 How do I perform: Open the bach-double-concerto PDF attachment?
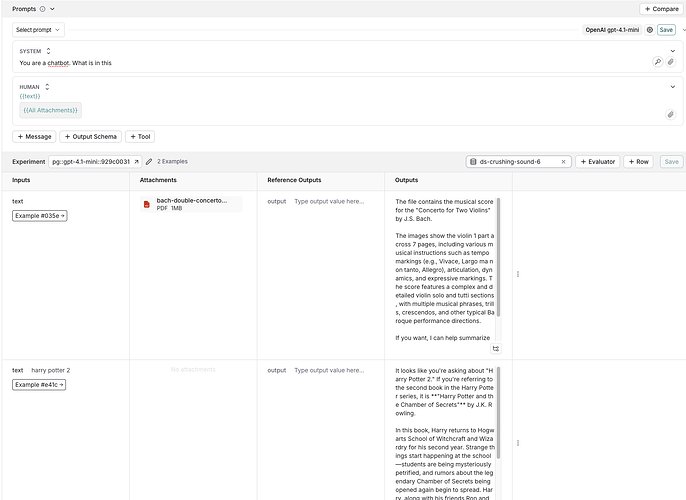pos(191,204)
